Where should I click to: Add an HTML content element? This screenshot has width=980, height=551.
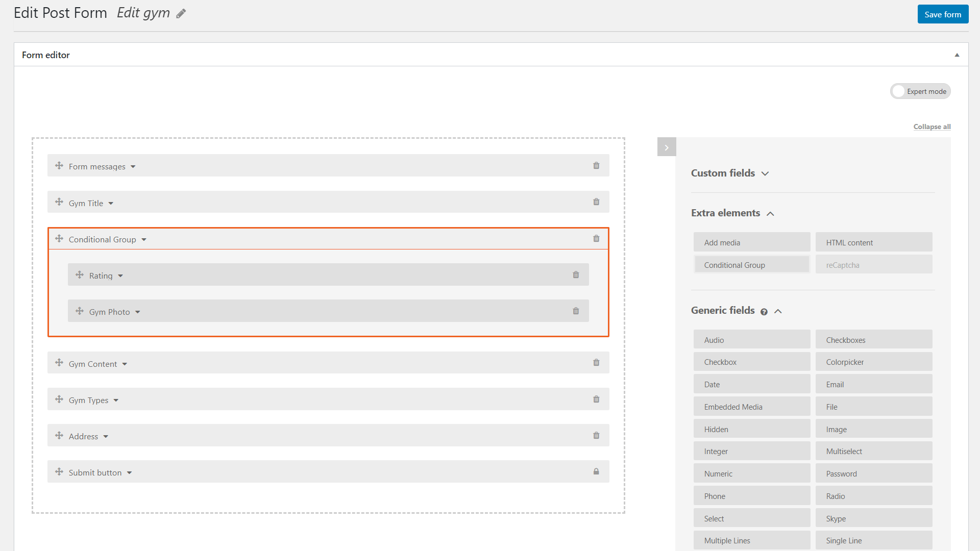(x=873, y=242)
